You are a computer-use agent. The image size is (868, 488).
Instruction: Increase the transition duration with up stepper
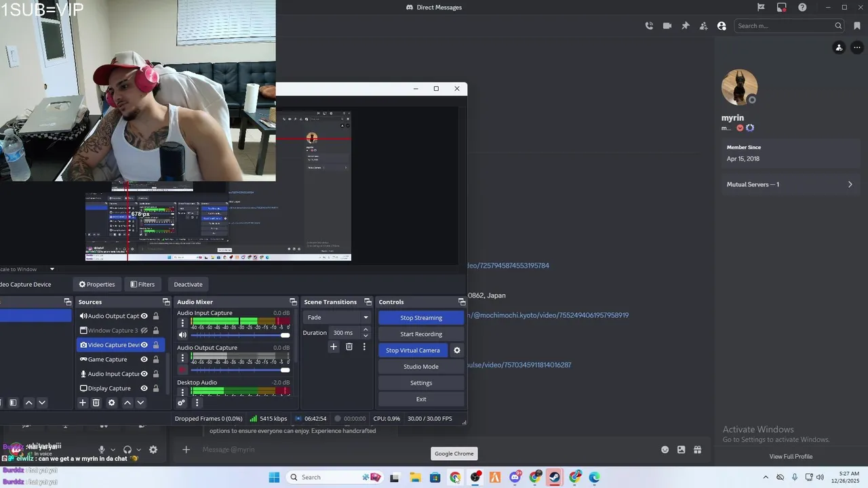coord(366,330)
